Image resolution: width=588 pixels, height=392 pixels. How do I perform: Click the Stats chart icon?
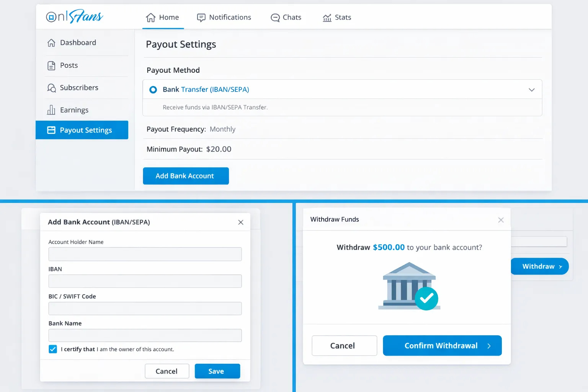pyautogui.click(x=327, y=18)
